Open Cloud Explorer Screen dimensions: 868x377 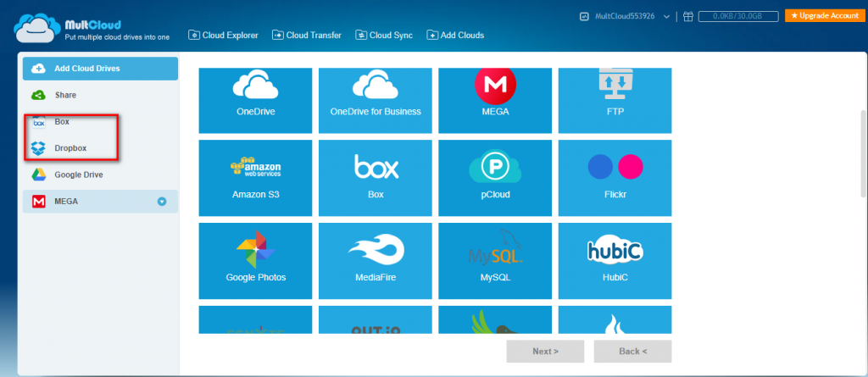tap(223, 35)
